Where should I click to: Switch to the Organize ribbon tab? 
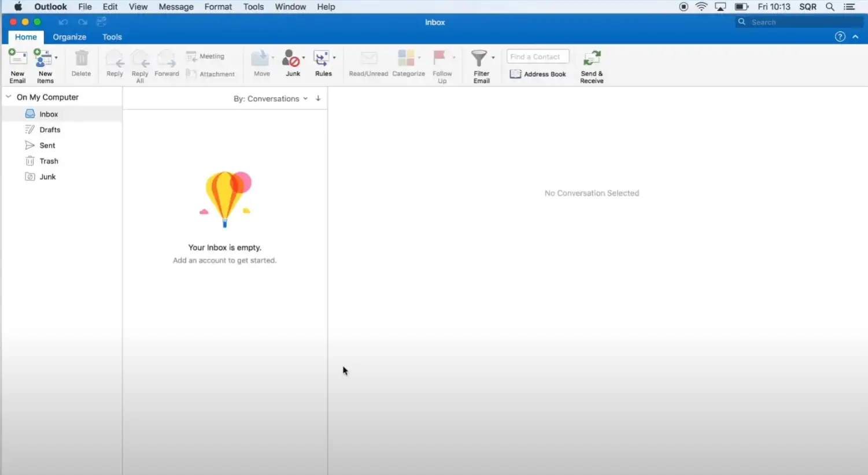click(x=69, y=37)
